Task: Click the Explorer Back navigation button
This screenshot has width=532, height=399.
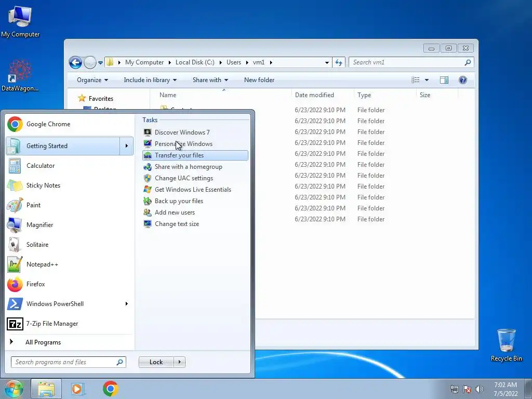Action: tap(75, 62)
